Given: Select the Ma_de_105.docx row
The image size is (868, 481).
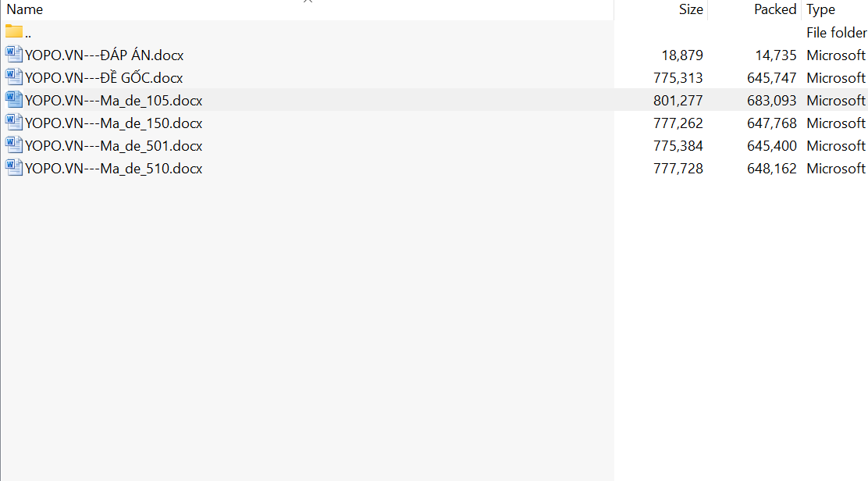Looking at the screenshot, I should (113, 100).
